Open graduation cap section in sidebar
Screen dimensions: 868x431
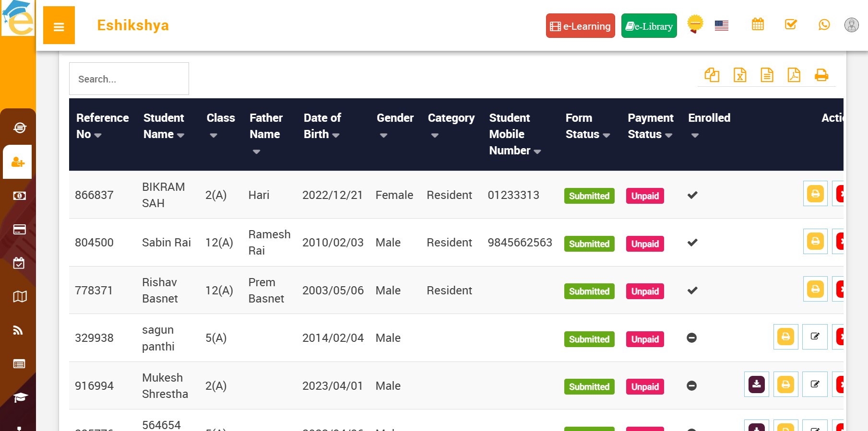pos(20,397)
